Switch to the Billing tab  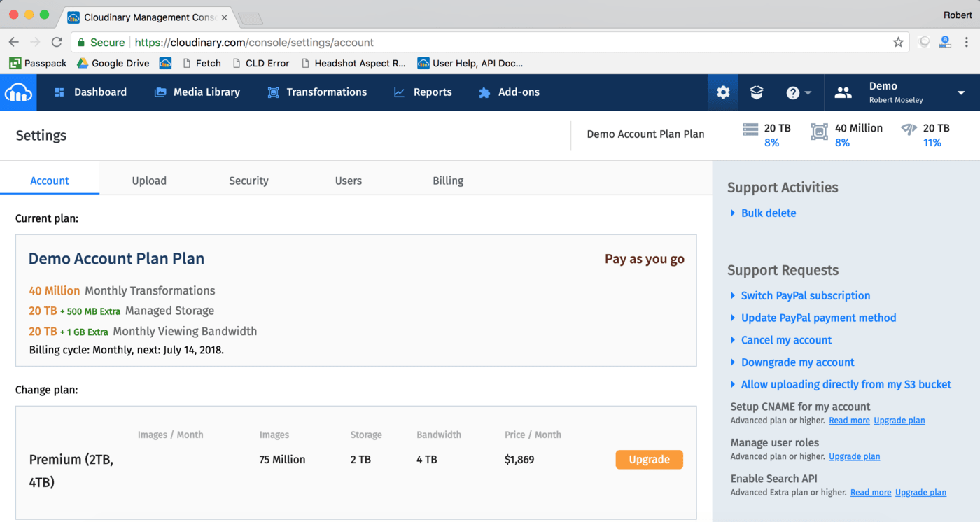click(448, 181)
